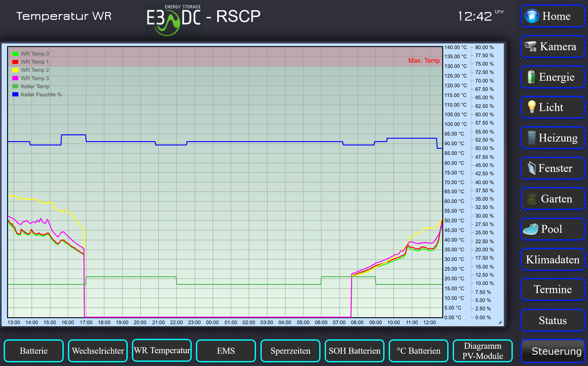Open the Steuerung page
The image size is (588, 366).
tap(552, 351)
